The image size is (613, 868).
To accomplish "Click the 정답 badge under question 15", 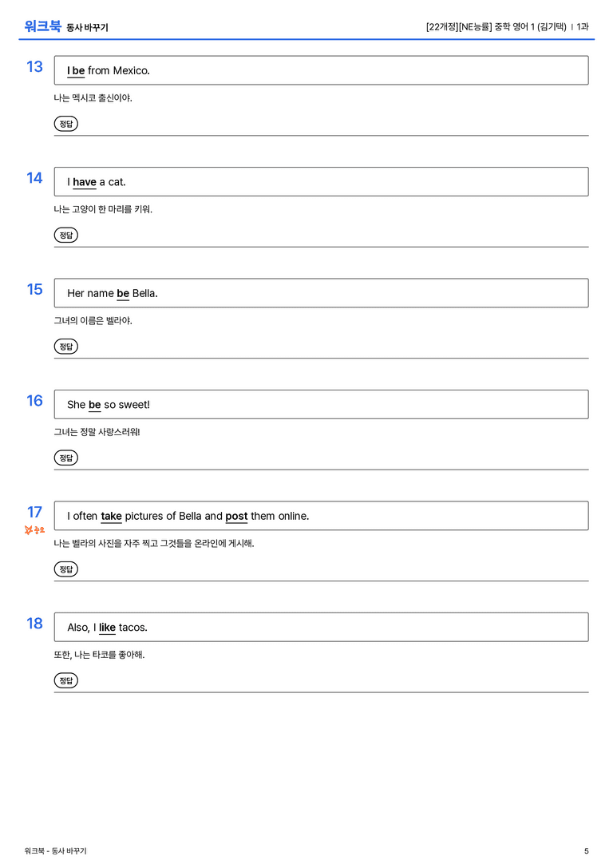I will [x=65, y=347].
